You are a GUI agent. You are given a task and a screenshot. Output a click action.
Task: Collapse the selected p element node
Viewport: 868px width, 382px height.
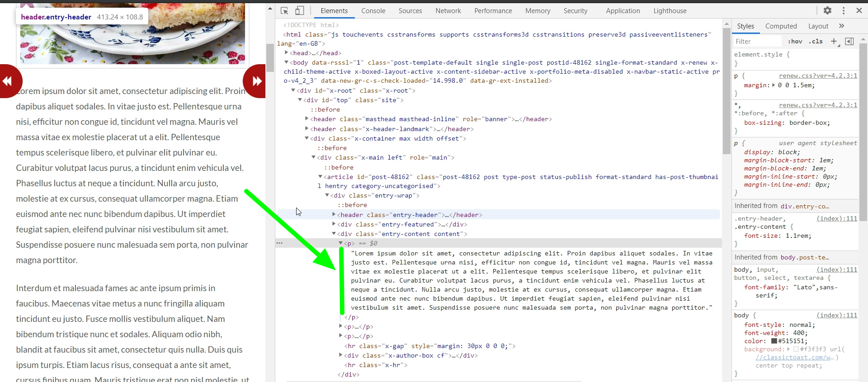341,243
